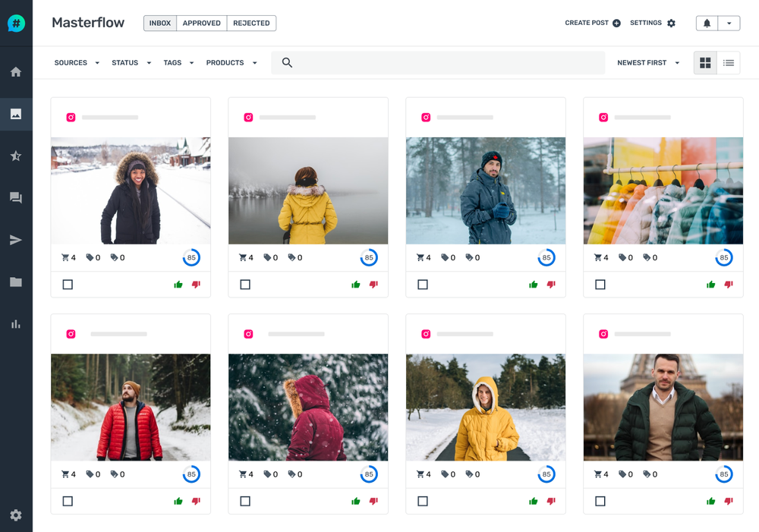The height and width of the screenshot is (532, 759).
Task: Thumbs down the man in beanie post
Action: click(x=551, y=284)
